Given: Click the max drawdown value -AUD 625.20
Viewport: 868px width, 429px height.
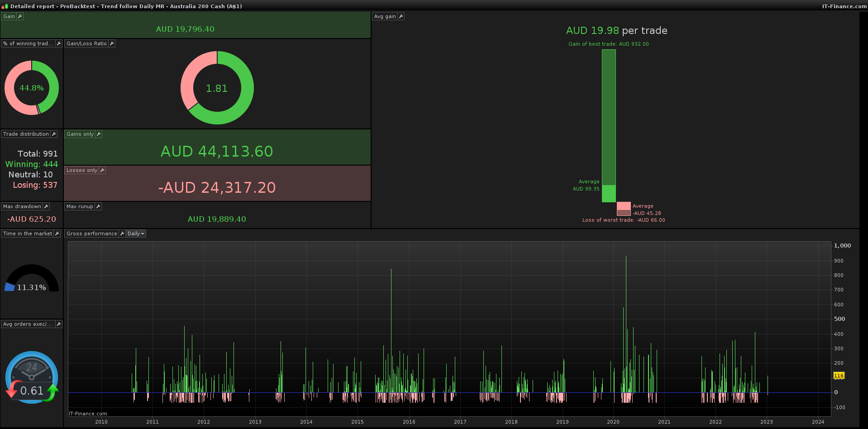Looking at the screenshot, I should (32, 219).
